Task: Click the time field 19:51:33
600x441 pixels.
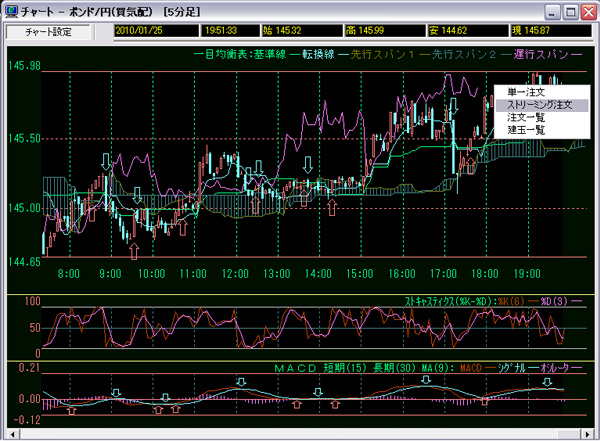Action: click(230, 31)
